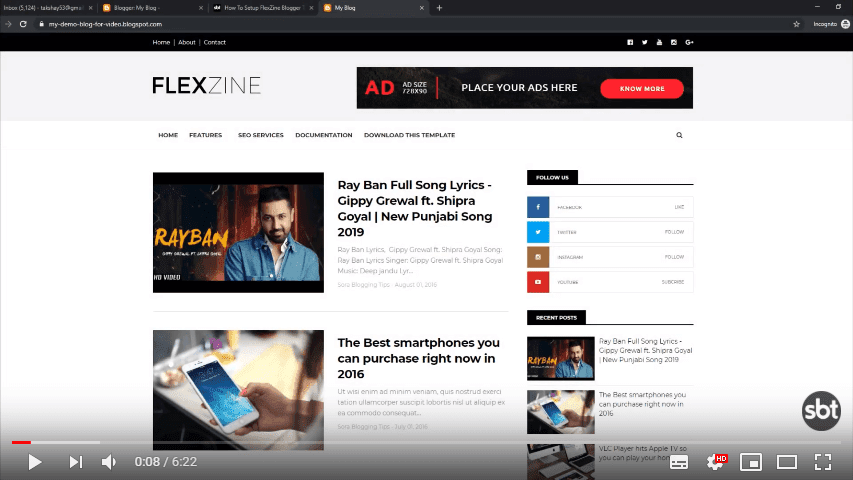This screenshot has width=853, height=480.
Task: Open Twitter icon in top bar
Action: (x=645, y=42)
